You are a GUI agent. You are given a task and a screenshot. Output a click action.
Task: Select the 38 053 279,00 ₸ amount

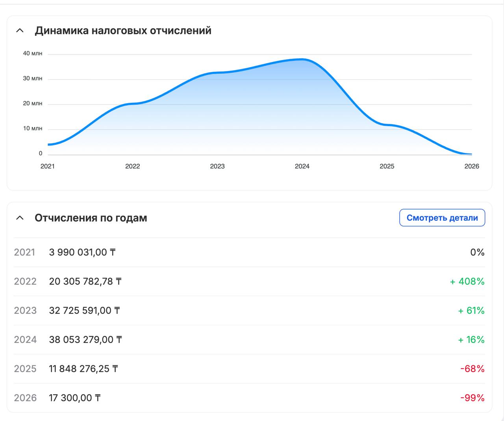pos(85,340)
